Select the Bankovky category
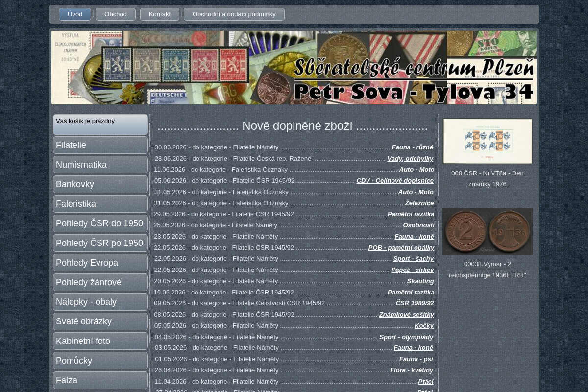The image size is (588, 392). 100,184
